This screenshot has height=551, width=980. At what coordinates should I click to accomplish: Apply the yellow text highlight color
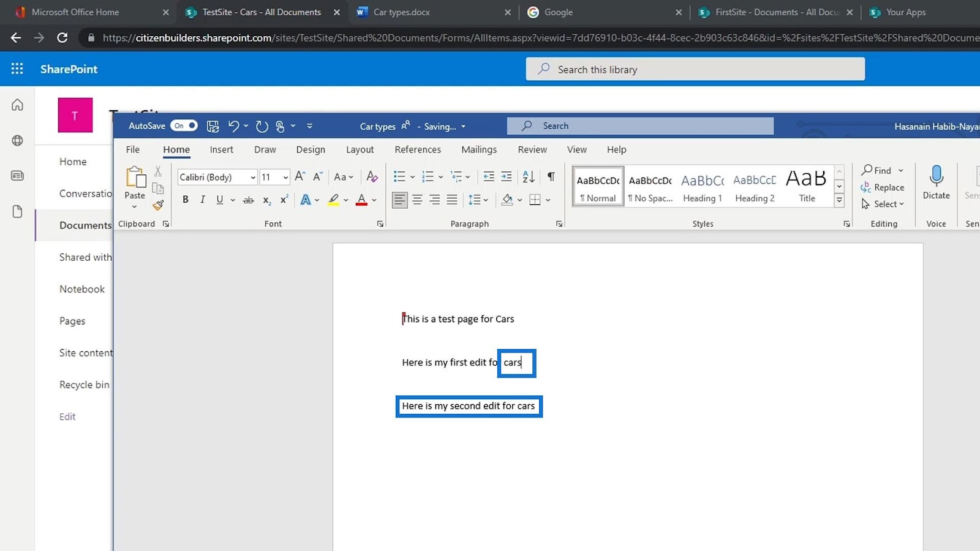pyautogui.click(x=333, y=200)
